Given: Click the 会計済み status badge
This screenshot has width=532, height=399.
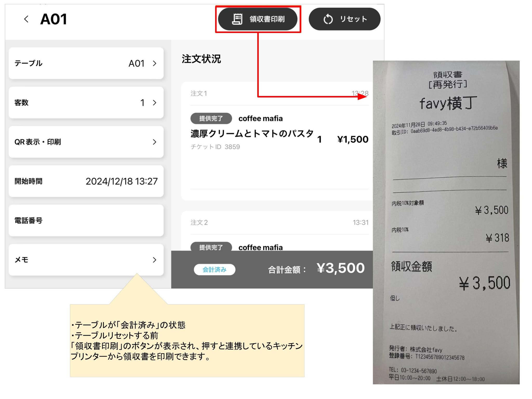Looking at the screenshot, I should click(x=215, y=270).
